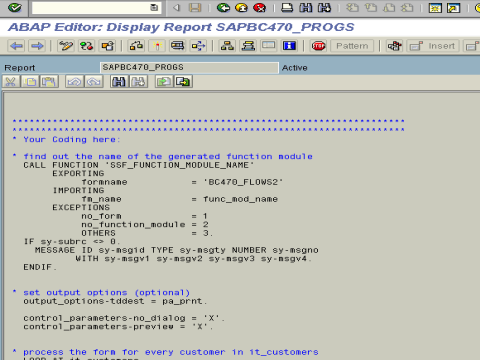Click the red Cancel icon

pyautogui.click(x=259, y=7)
